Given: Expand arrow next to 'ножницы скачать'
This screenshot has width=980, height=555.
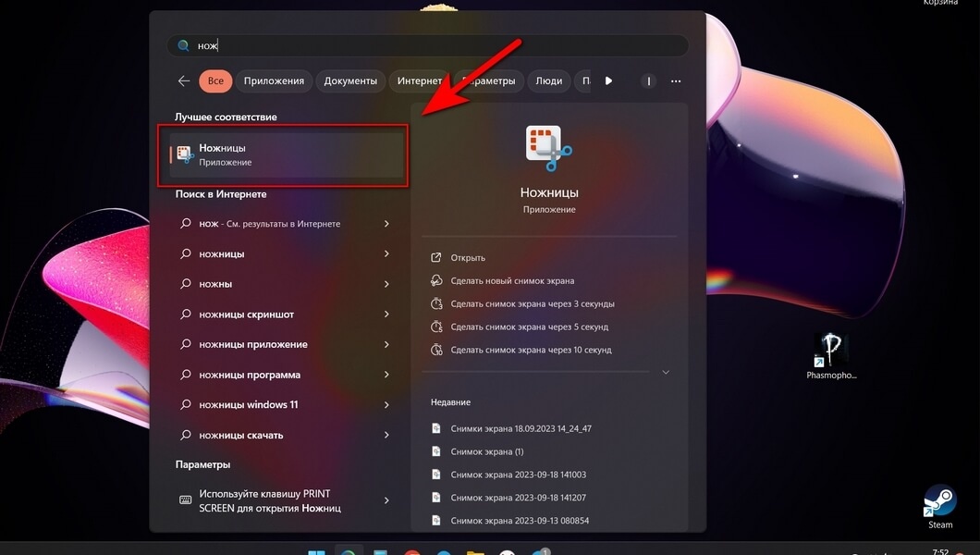Looking at the screenshot, I should (x=386, y=435).
